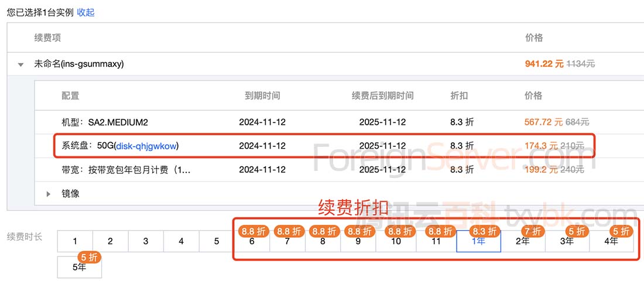Open the disk-qhjgwkow system disk link
Screen dimensions: 644x288
(x=147, y=146)
